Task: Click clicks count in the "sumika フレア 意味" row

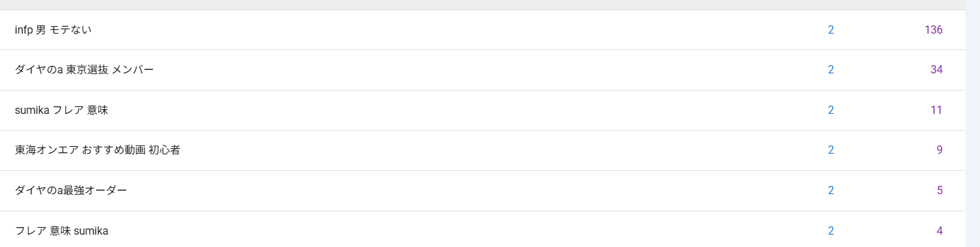Action: (831, 110)
